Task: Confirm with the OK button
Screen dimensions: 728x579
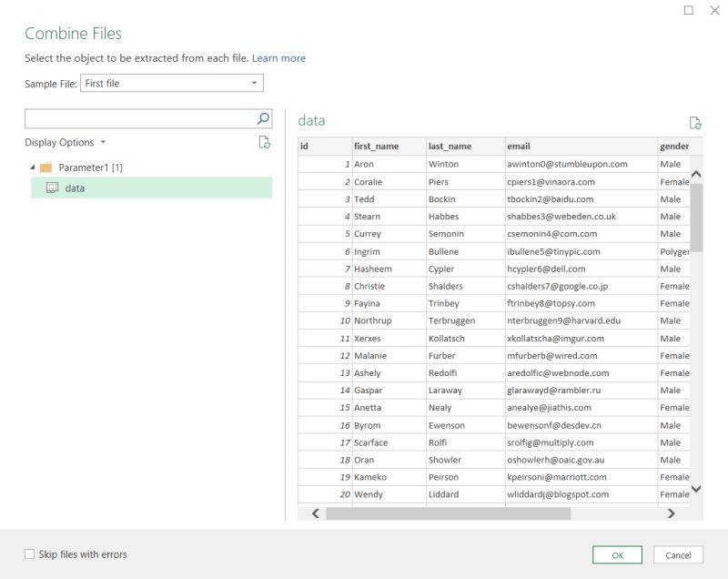Action: (617, 554)
